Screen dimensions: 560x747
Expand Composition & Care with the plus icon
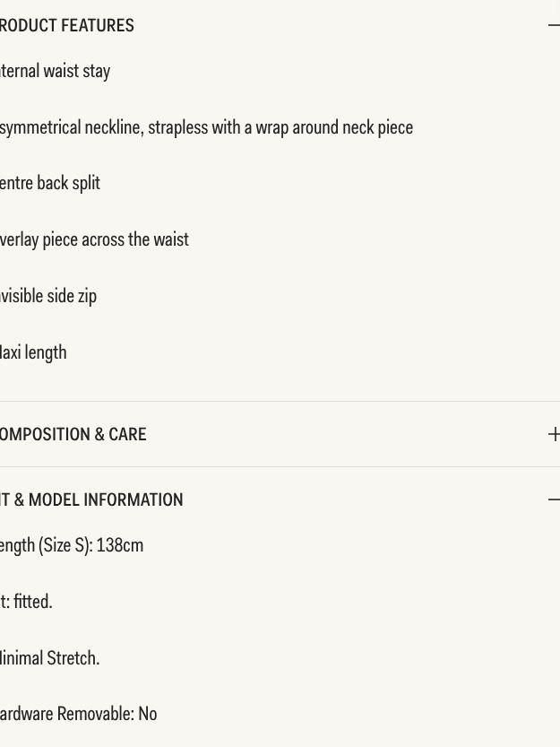coord(555,434)
